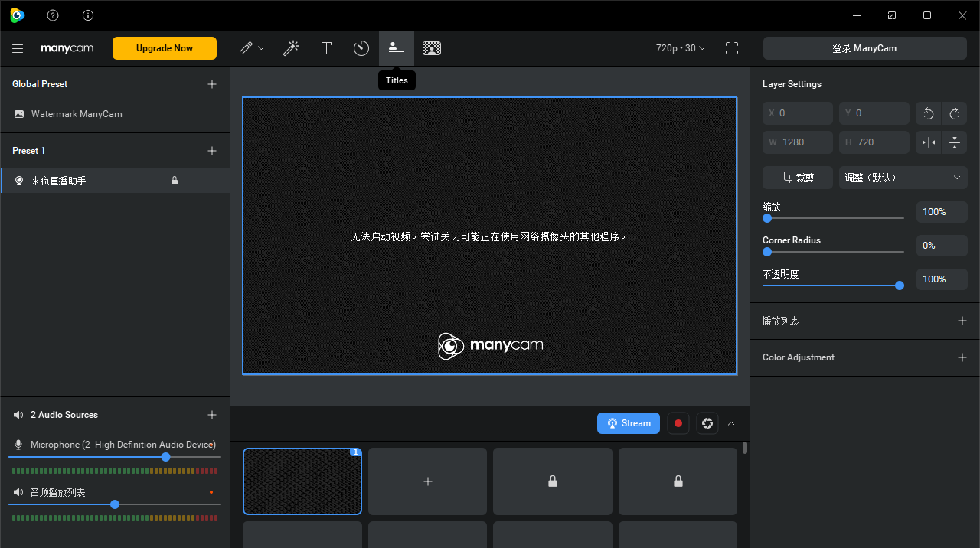Select the Draw pencil tool

pos(246,48)
